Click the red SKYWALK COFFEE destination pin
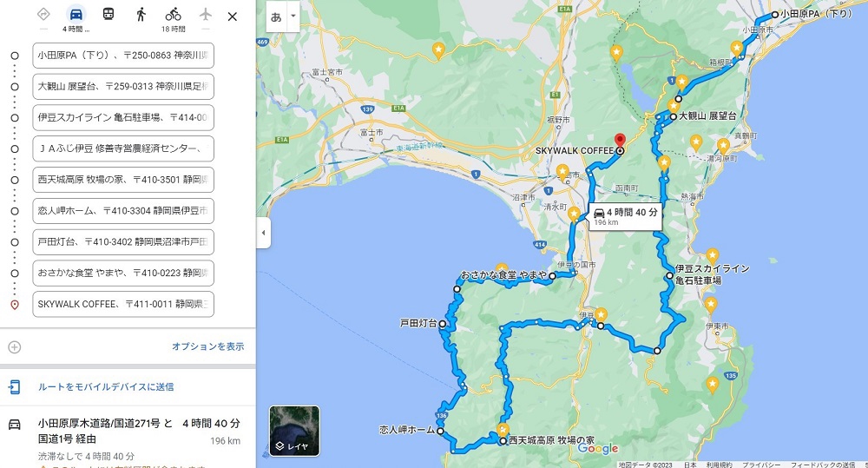The height and width of the screenshot is (468, 868). [620, 141]
